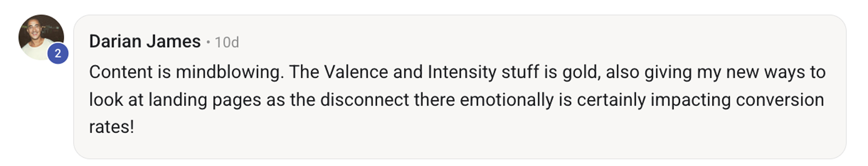Click the word "emotionally" in the comment
This screenshot has width=868, height=166.
506,100
